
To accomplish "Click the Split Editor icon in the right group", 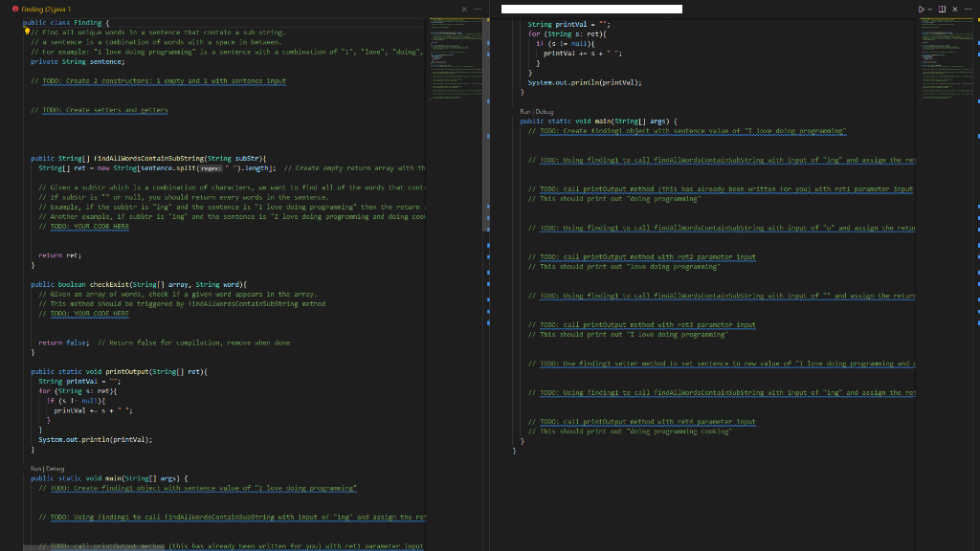I will tap(940, 9).
